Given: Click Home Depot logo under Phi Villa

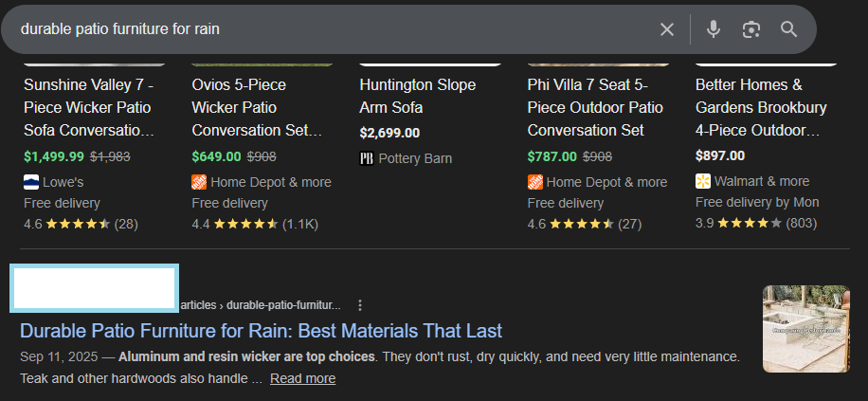Looking at the screenshot, I should point(535,182).
